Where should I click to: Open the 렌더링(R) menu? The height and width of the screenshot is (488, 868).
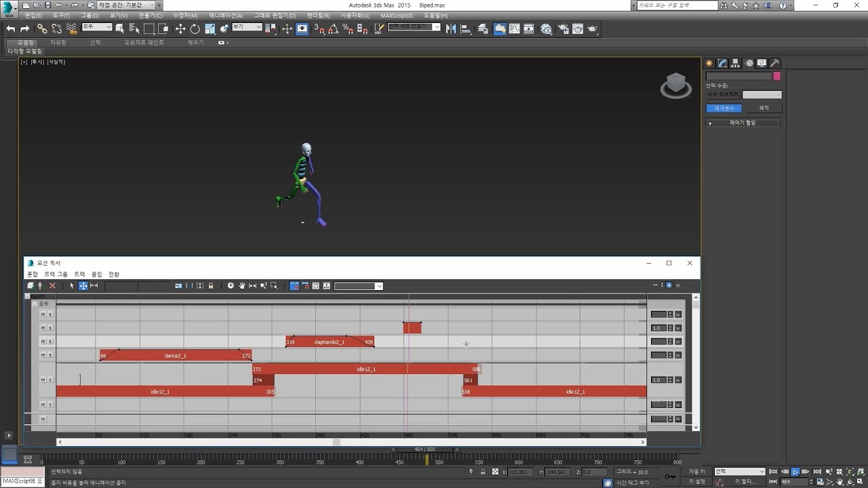tap(318, 15)
